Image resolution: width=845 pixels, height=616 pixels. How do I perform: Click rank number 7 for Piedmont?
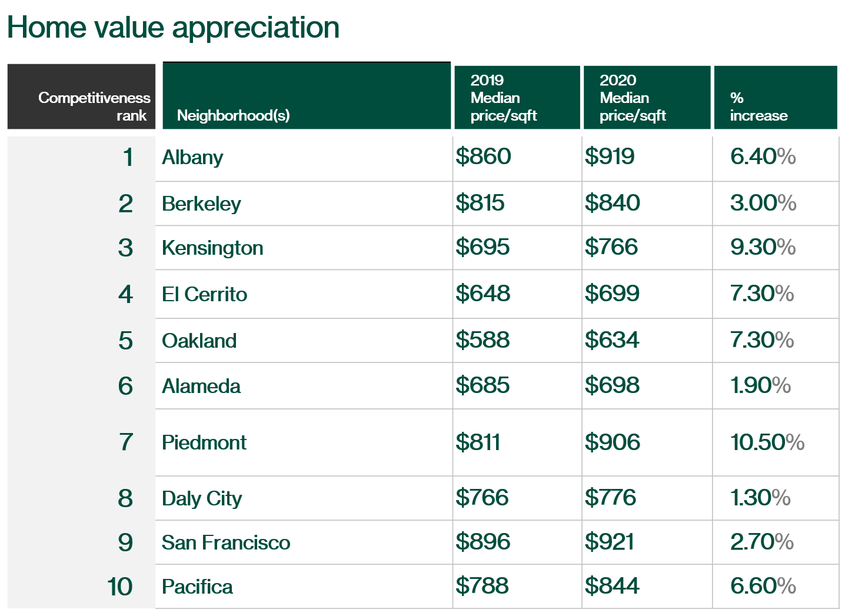coord(126,442)
